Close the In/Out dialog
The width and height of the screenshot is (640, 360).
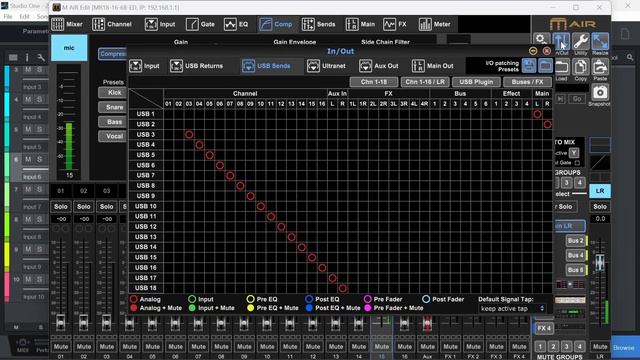click(x=547, y=51)
